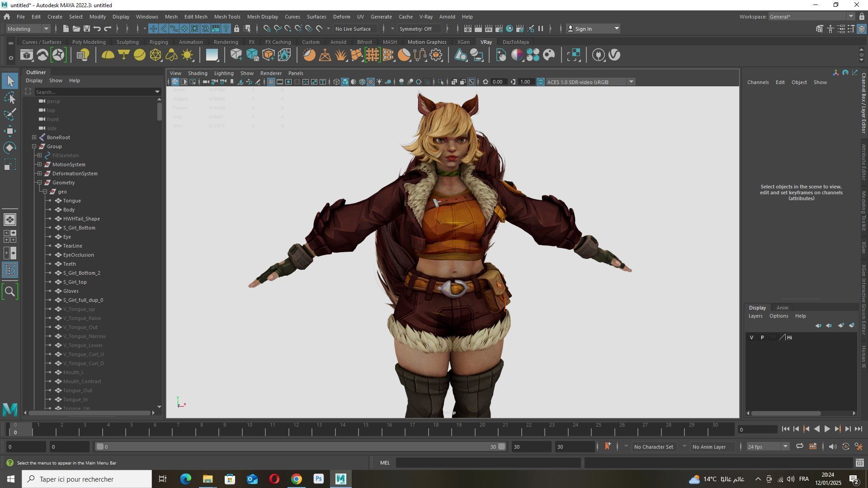Click the V-Ray frame buffer shelf icon
Screen dimensions: 868x488
26,55
